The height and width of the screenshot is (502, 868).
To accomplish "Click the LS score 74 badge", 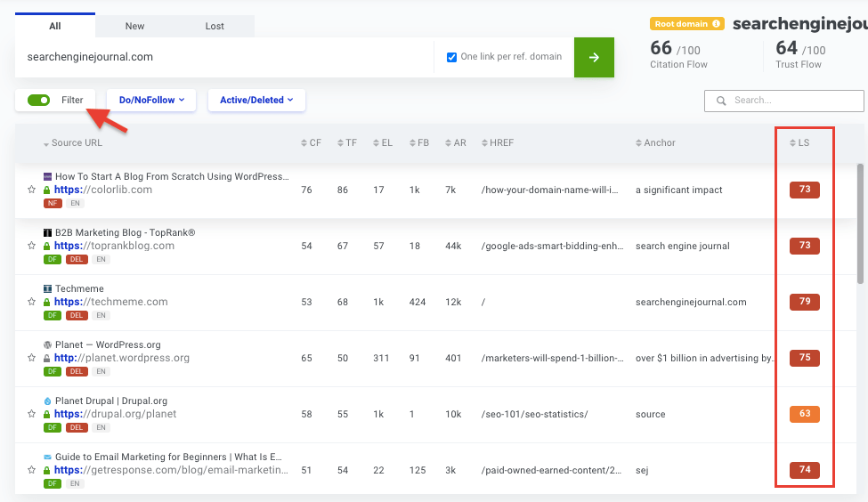I will 804,470.
